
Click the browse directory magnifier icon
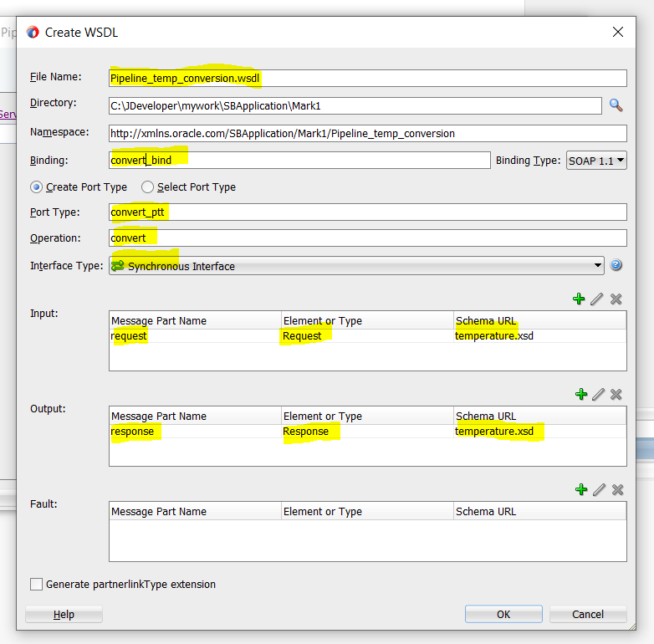pyautogui.click(x=616, y=105)
